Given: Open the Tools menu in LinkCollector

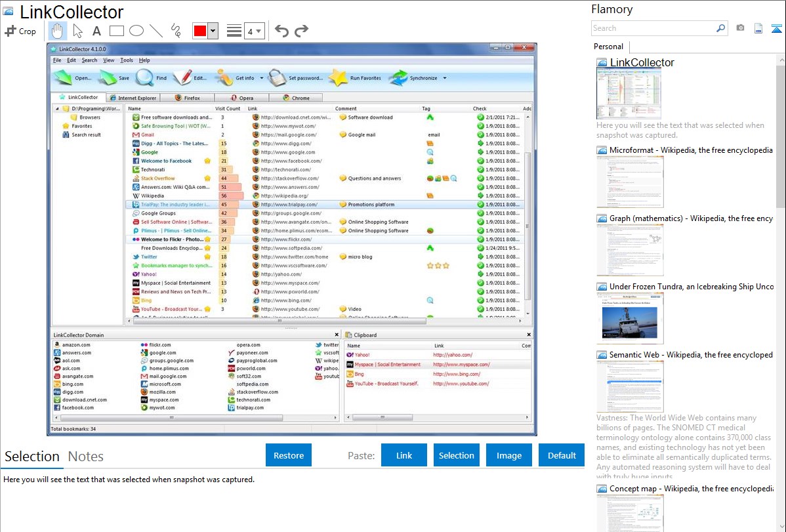Looking at the screenshot, I should (x=127, y=60).
